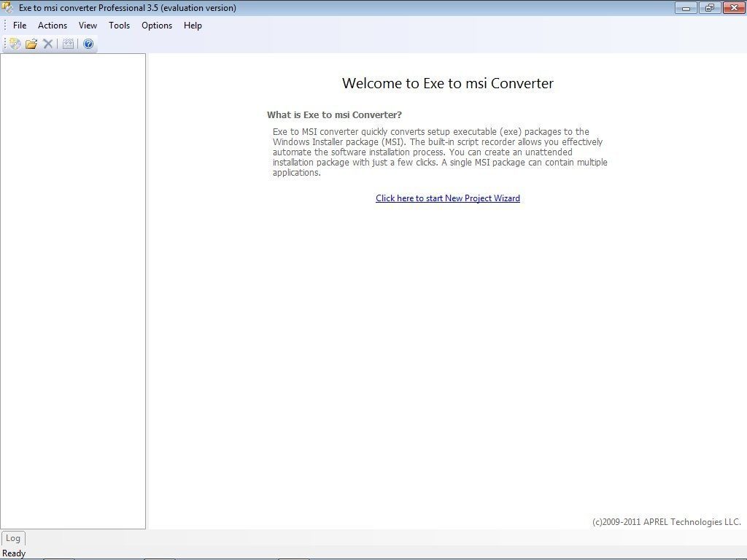Image resolution: width=747 pixels, height=560 pixels.
Task: Click the empty project tree panel
Action: (73, 291)
